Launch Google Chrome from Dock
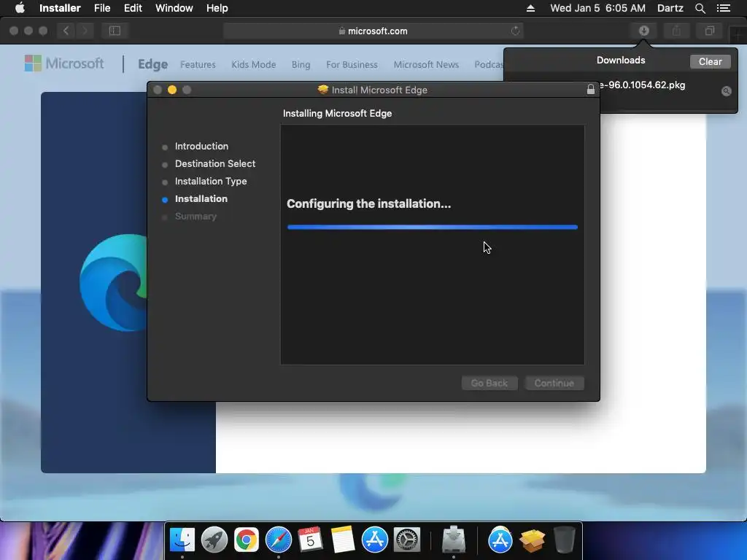The width and height of the screenshot is (747, 560). 247,540
